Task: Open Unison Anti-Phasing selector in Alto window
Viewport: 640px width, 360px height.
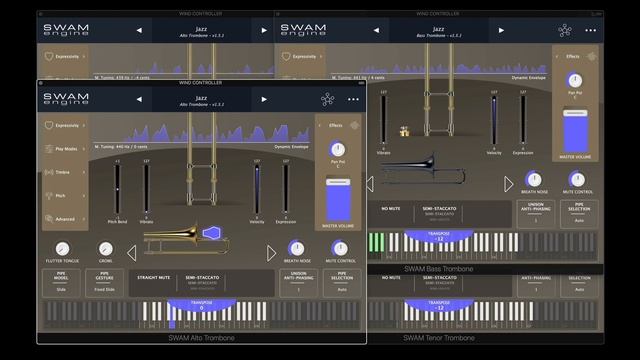Action: coord(298,282)
